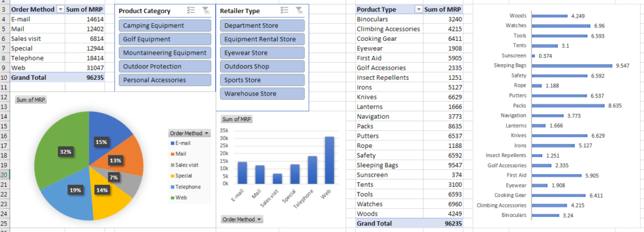
Task: Select Golf Equipment slicer item
Action: pyautogui.click(x=165, y=39)
